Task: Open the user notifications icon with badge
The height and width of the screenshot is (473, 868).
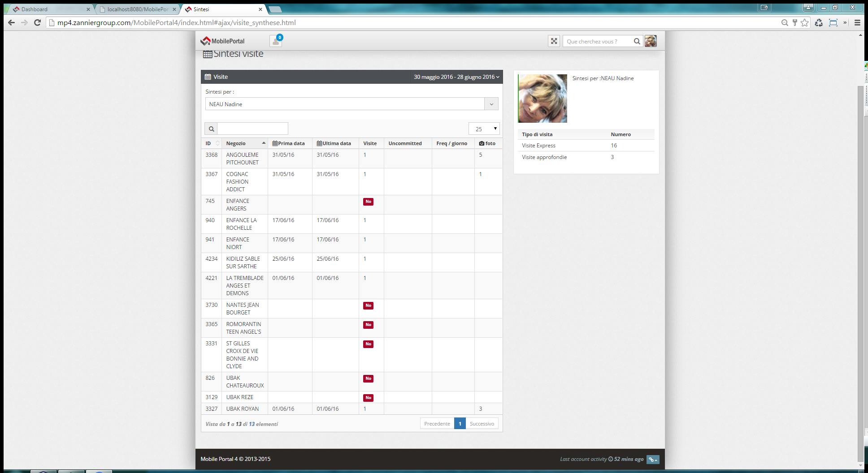Action: 275,41
